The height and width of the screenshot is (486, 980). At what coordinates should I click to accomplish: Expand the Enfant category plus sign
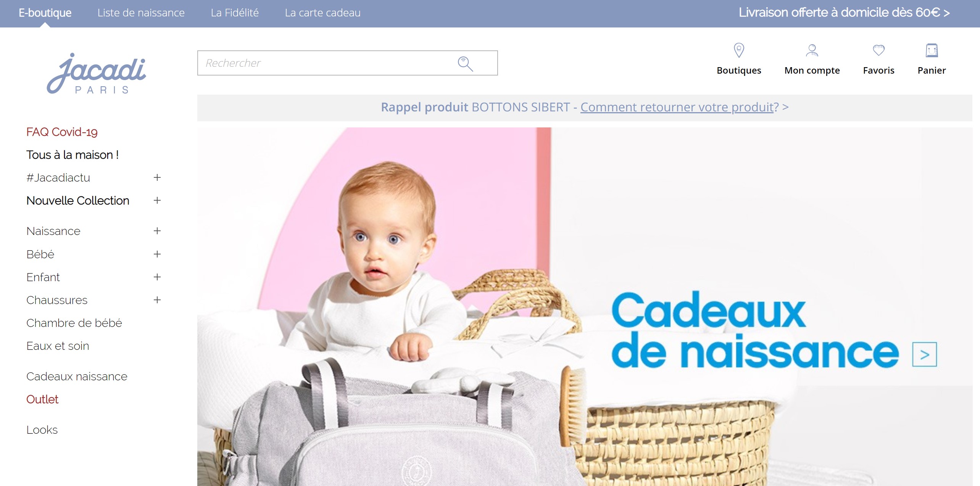[157, 277]
